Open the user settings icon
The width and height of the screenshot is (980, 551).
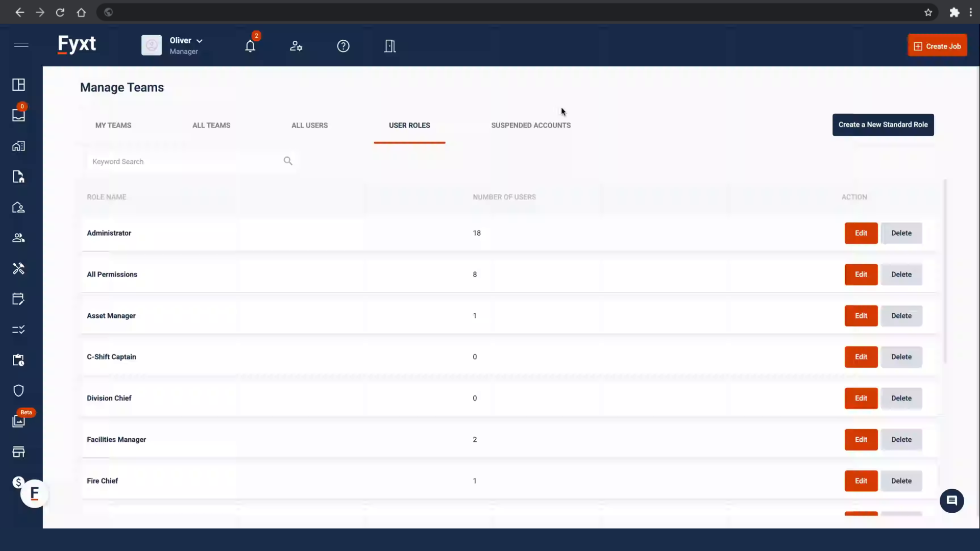296,46
